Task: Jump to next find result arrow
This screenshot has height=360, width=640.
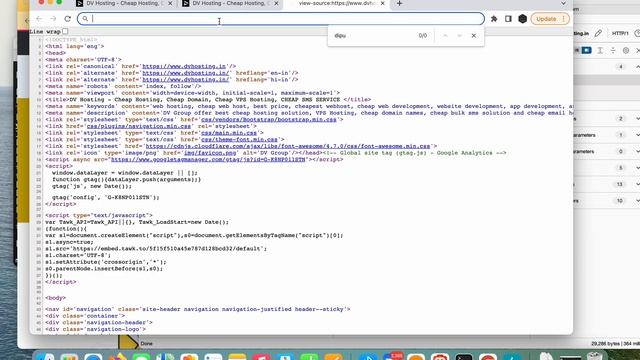Action: (459, 36)
